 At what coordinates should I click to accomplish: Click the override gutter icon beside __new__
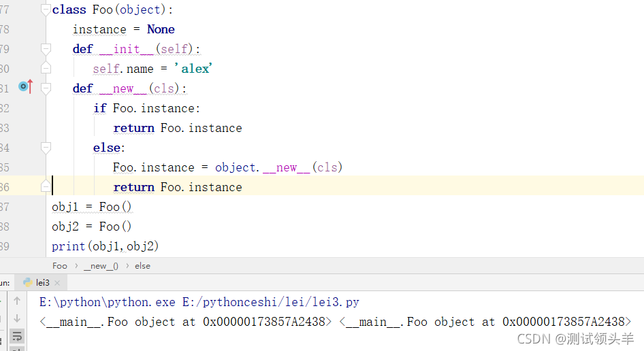tap(25, 87)
